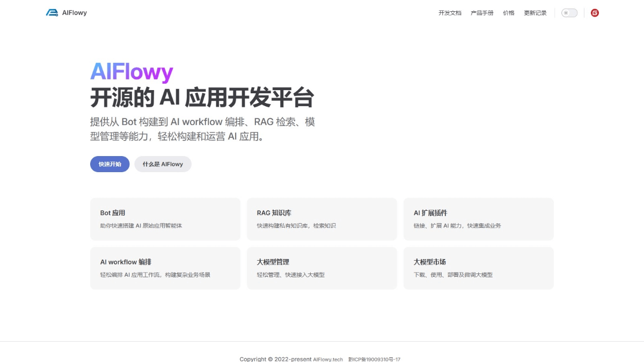Image resolution: width=644 pixels, height=362 pixels.
Task: Open the 大模型市场 feature card
Action: [x=479, y=268]
